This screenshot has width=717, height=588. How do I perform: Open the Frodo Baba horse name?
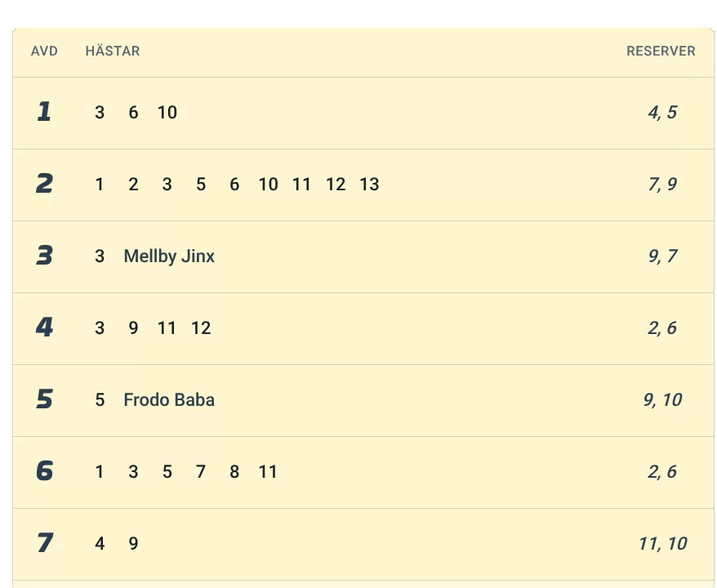pos(169,400)
